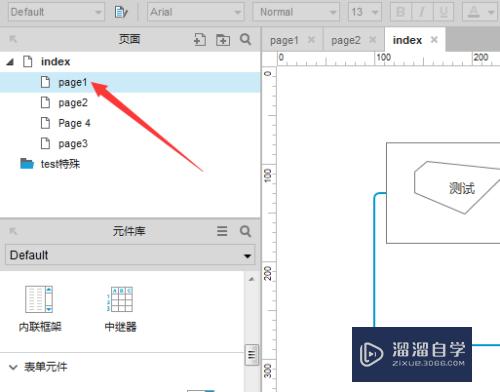Pop out the 元件库 panel
The image size is (500, 392).
(13, 231)
